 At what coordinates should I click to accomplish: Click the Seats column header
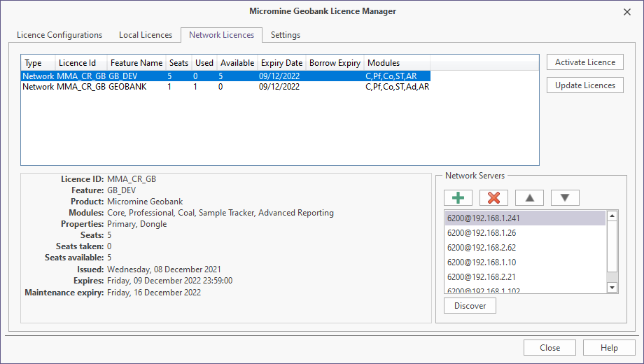pos(178,63)
